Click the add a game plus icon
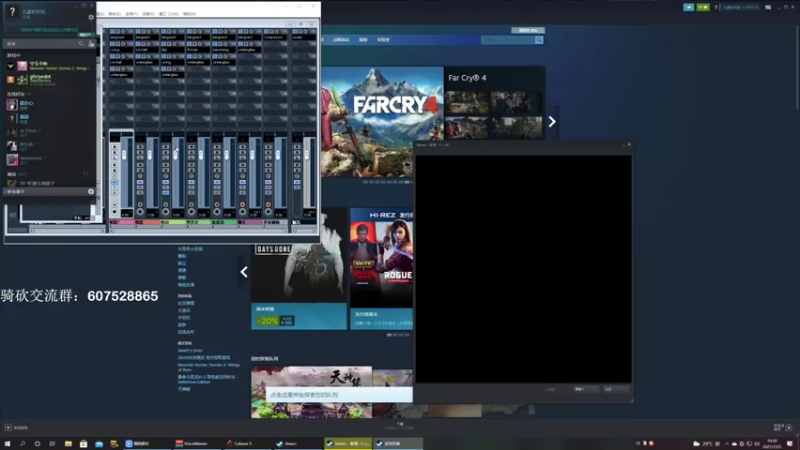Viewport: 800px width, 450px height. (8, 428)
